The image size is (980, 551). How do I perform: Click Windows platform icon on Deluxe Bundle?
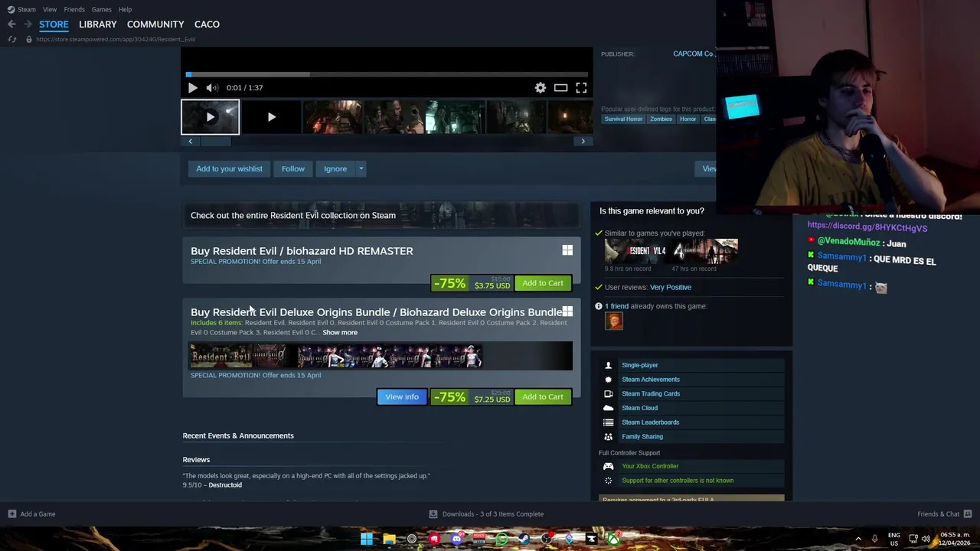coord(567,311)
